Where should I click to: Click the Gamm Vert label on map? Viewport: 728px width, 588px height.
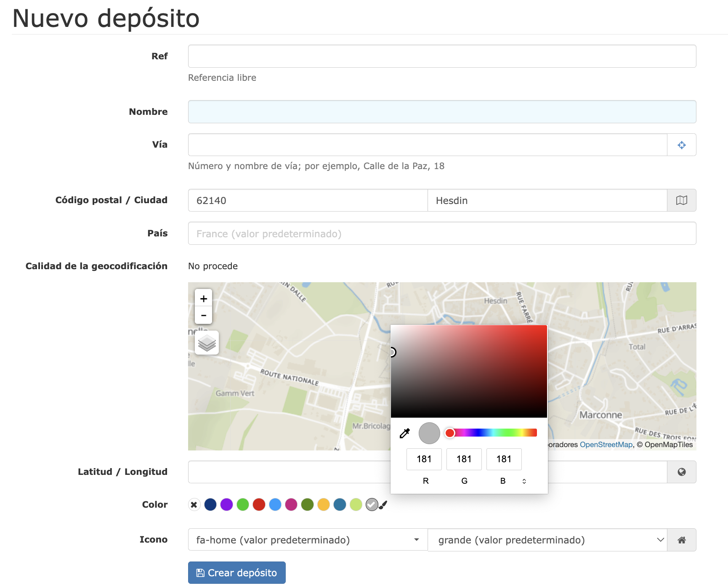[x=235, y=393]
